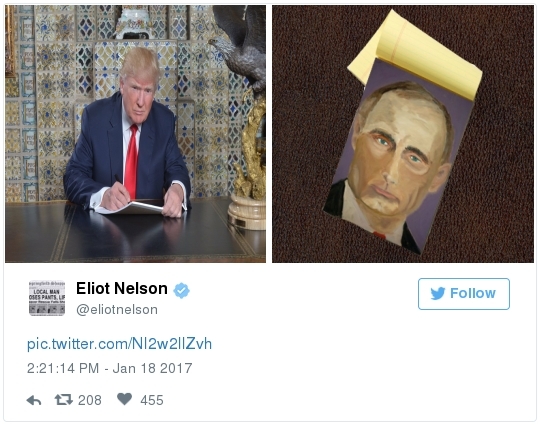View the 208 retweets count

point(90,400)
